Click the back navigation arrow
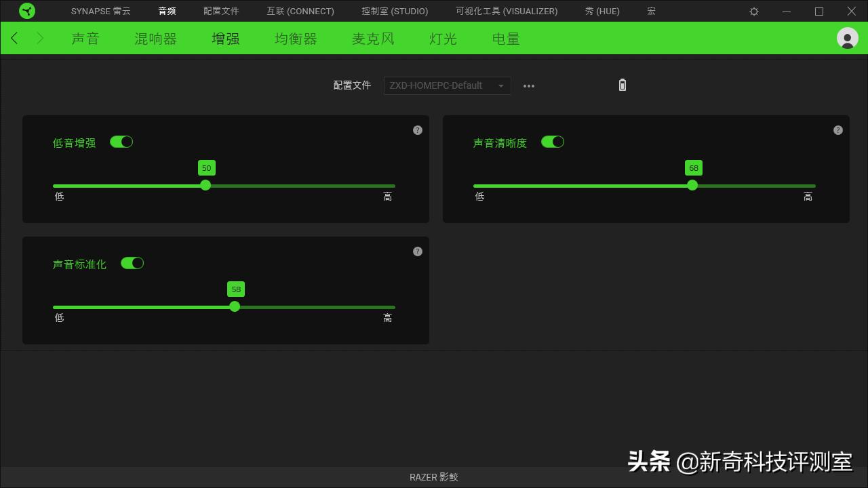 click(x=14, y=38)
